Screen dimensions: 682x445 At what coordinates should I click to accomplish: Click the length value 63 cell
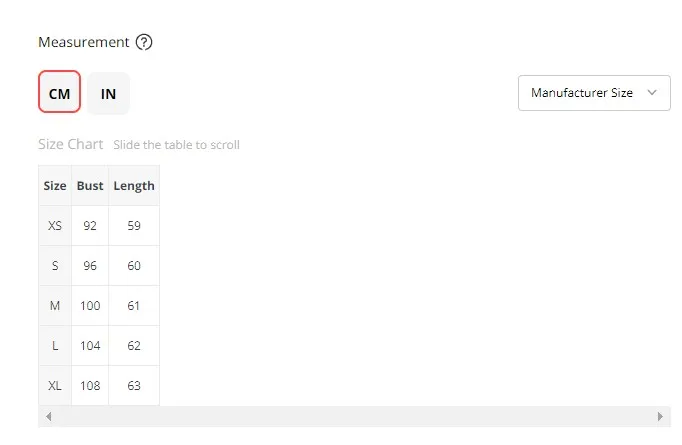pos(134,385)
